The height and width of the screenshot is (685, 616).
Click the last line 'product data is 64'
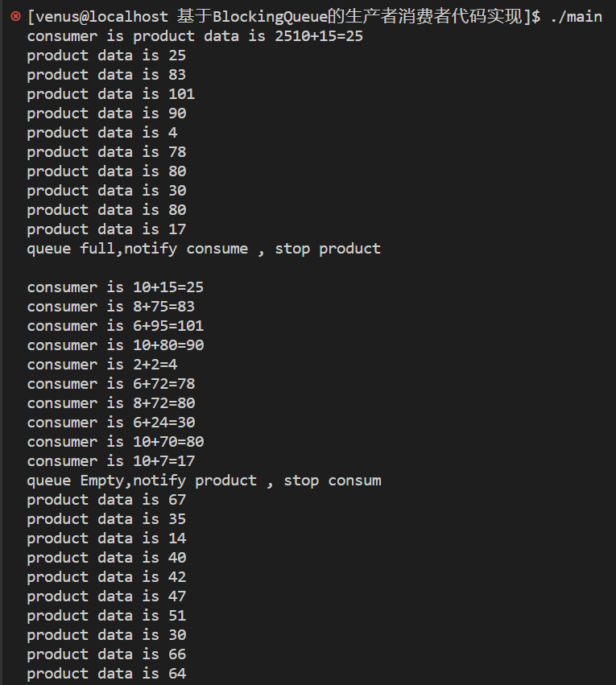(106, 674)
